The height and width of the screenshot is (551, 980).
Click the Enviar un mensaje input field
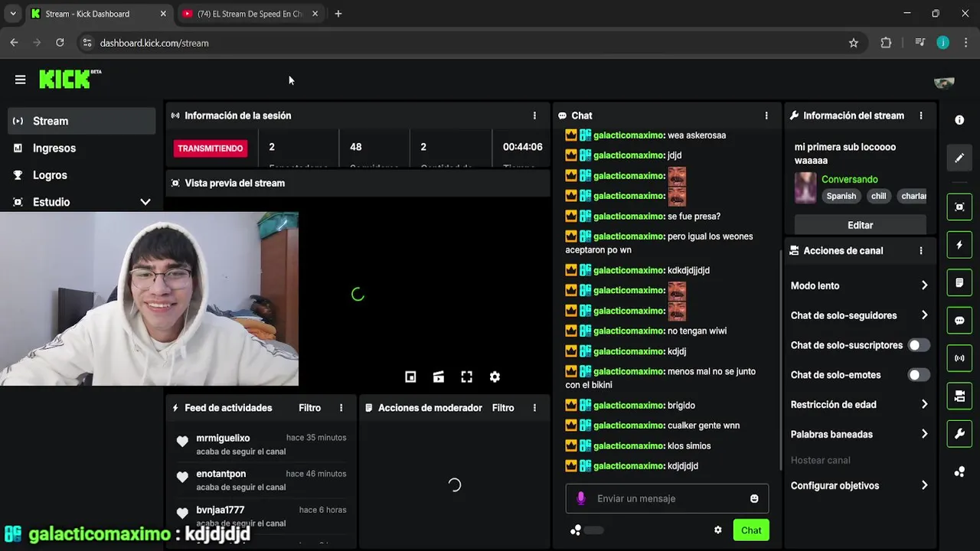(668, 498)
